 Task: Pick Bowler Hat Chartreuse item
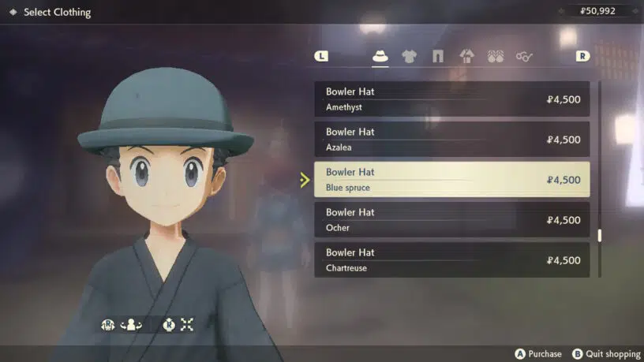coord(451,259)
